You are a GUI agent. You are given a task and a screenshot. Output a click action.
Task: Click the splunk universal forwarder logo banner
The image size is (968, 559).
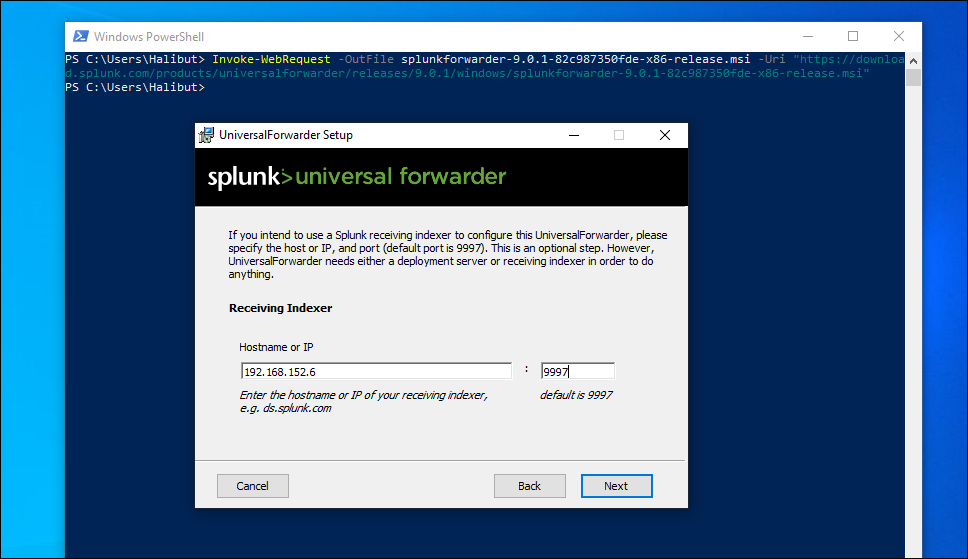tap(357, 177)
